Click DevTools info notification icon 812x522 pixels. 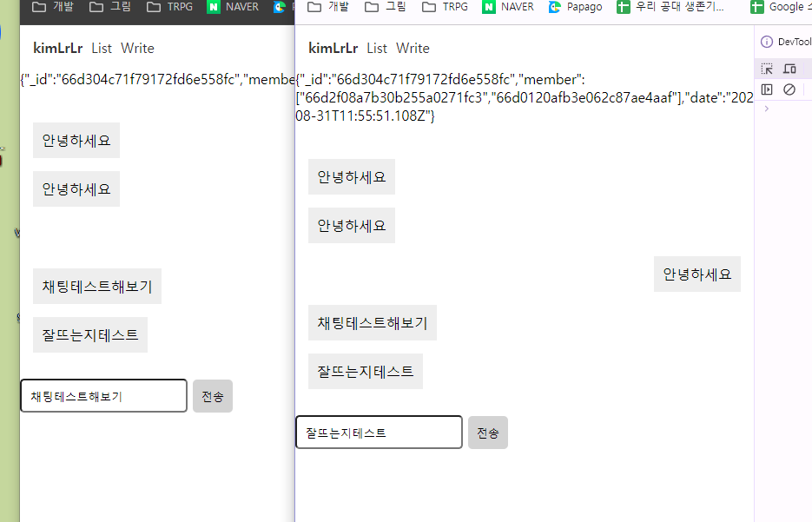[767, 42]
